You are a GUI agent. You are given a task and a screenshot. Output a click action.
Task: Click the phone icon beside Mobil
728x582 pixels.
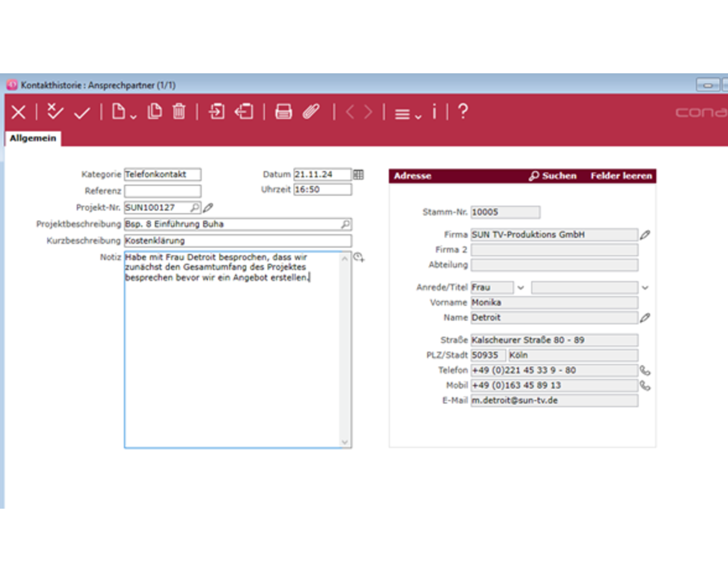645,385
